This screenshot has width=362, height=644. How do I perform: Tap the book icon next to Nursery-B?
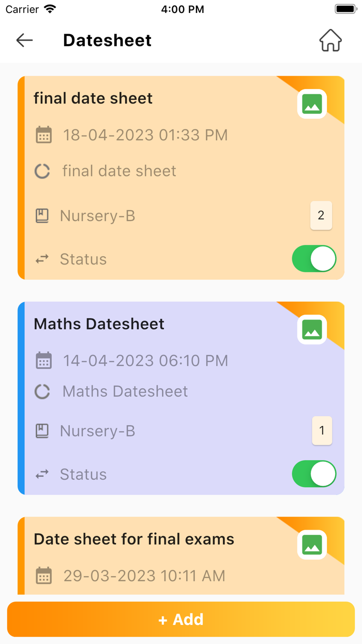click(42, 215)
